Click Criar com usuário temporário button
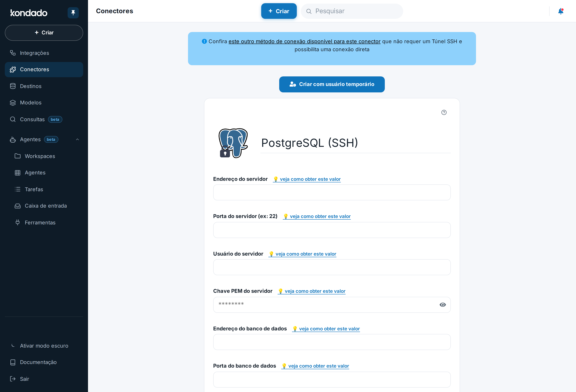576x392 pixels. (332, 84)
